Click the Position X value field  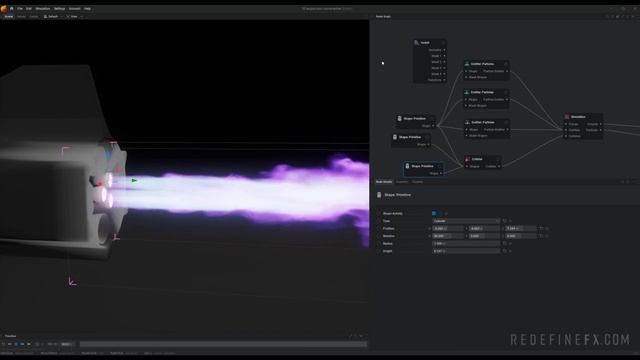click(448, 228)
